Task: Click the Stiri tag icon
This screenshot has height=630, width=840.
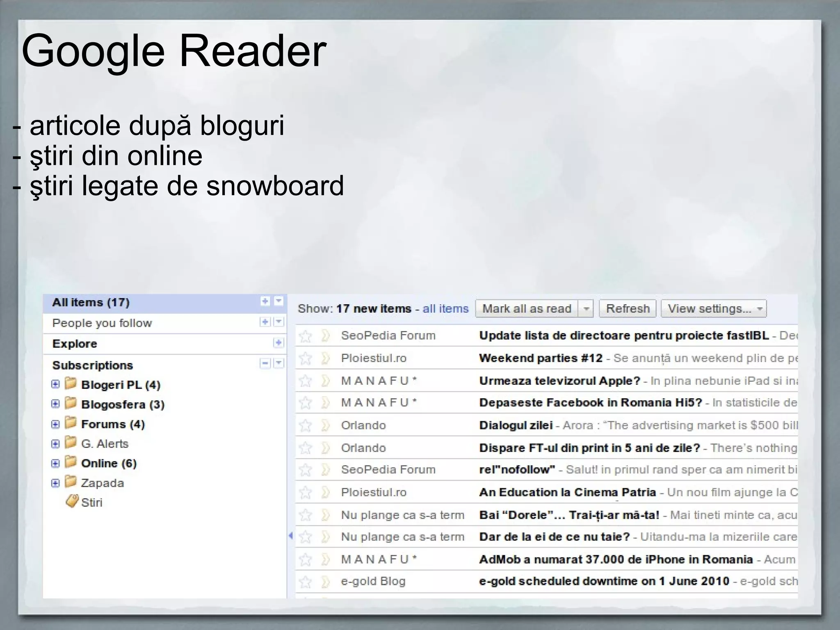Action: tap(72, 501)
